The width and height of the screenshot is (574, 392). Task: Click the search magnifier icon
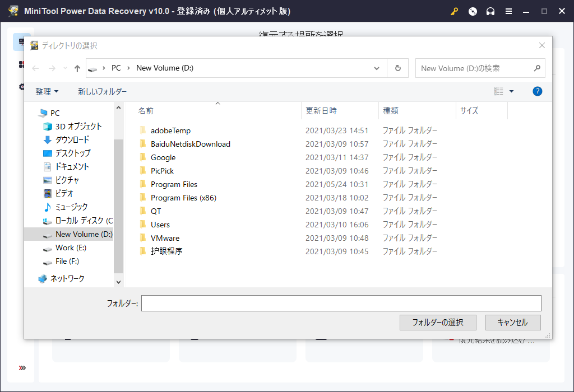tap(536, 68)
